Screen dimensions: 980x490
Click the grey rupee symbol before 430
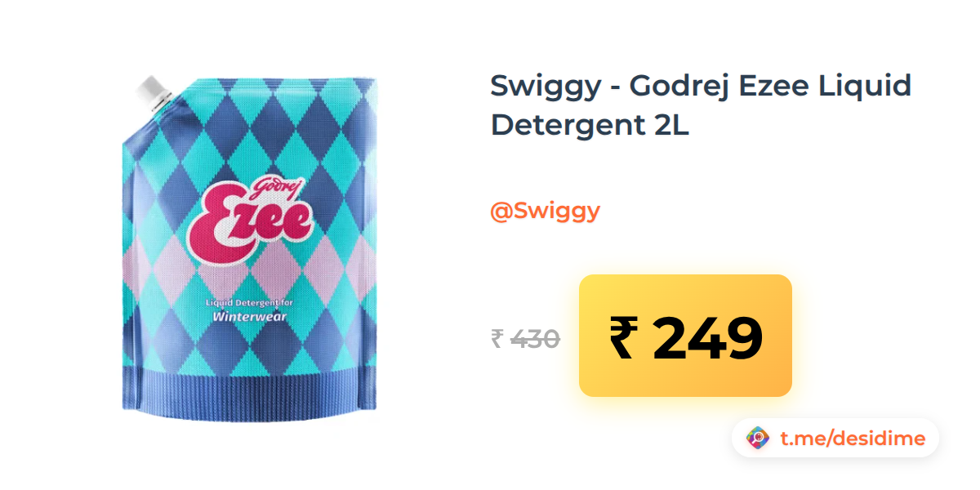[x=497, y=338]
